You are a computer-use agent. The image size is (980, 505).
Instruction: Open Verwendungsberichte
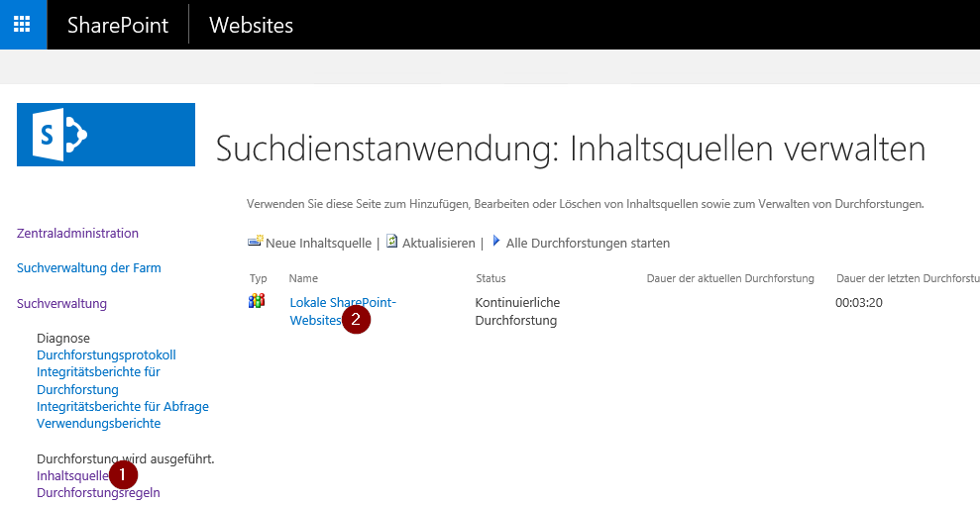coord(99,423)
